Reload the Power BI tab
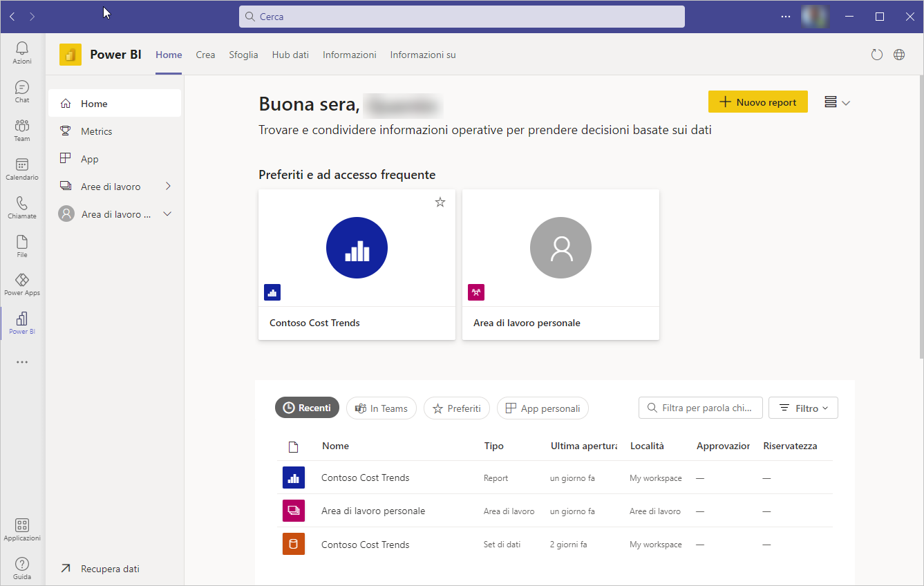 click(877, 55)
